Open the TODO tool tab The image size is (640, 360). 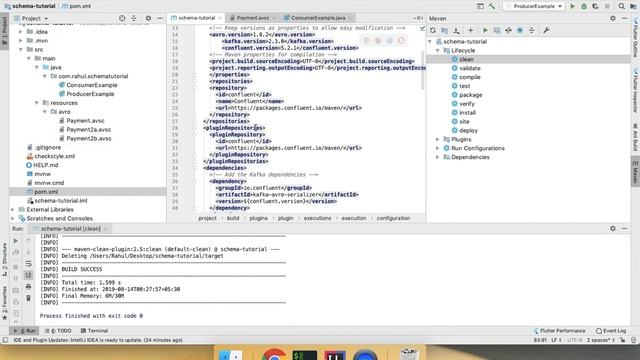pyautogui.click(x=58, y=331)
